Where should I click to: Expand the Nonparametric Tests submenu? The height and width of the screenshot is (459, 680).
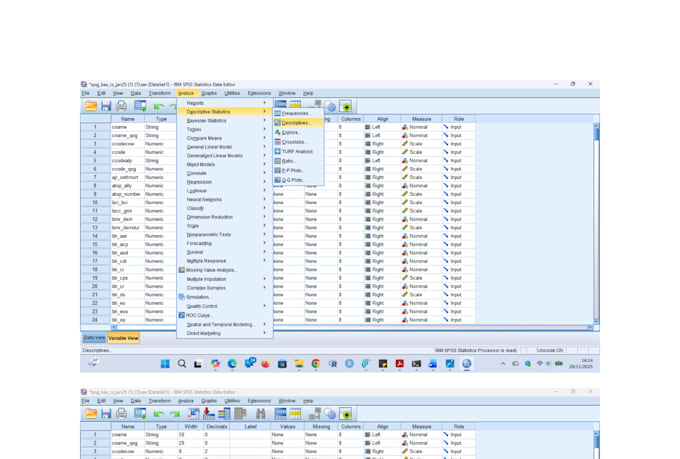(225, 234)
